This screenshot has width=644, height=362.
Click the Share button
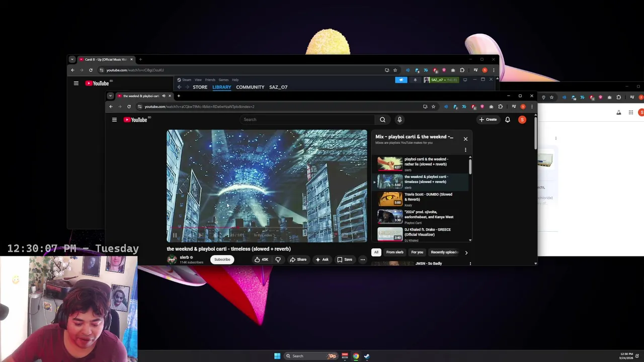click(x=298, y=259)
